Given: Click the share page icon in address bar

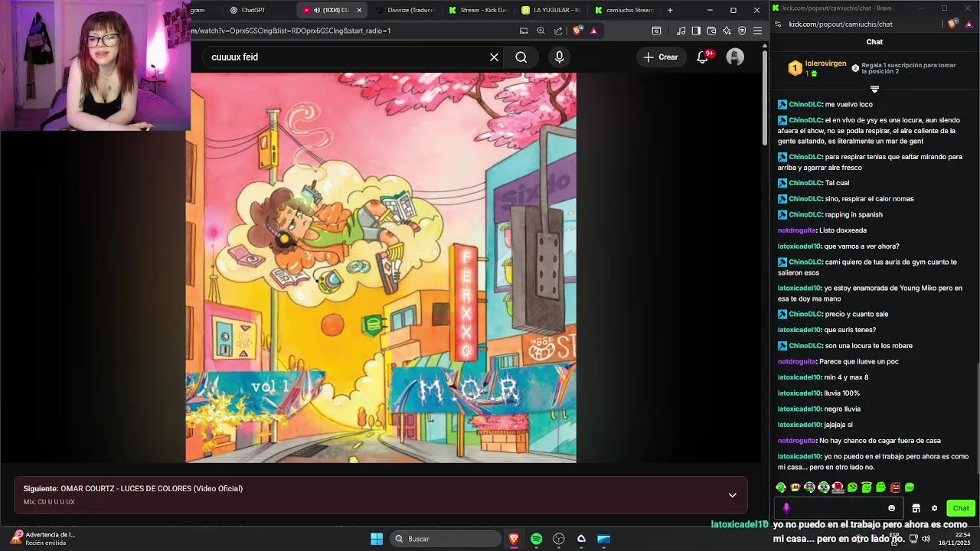Looking at the screenshot, I should [x=558, y=31].
